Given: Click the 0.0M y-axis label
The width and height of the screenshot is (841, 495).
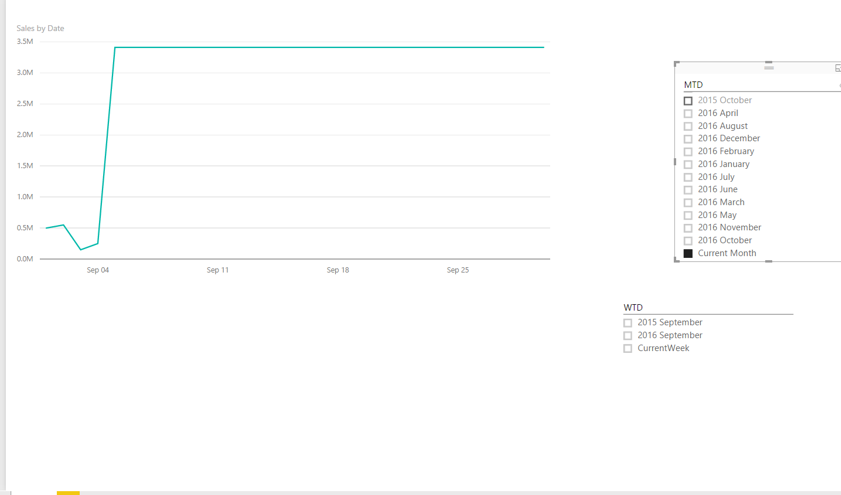Looking at the screenshot, I should 25,258.
